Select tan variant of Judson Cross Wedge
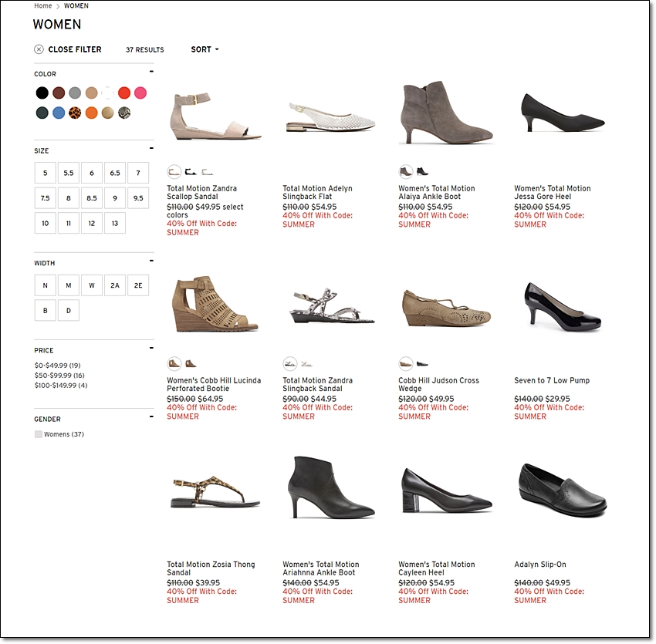Image resolution: width=656 pixels, height=644 pixels. pyautogui.click(x=406, y=363)
